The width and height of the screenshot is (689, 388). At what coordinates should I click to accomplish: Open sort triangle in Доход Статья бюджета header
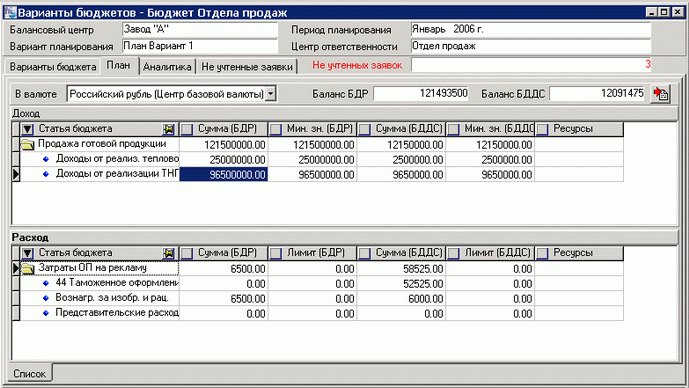[28, 129]
